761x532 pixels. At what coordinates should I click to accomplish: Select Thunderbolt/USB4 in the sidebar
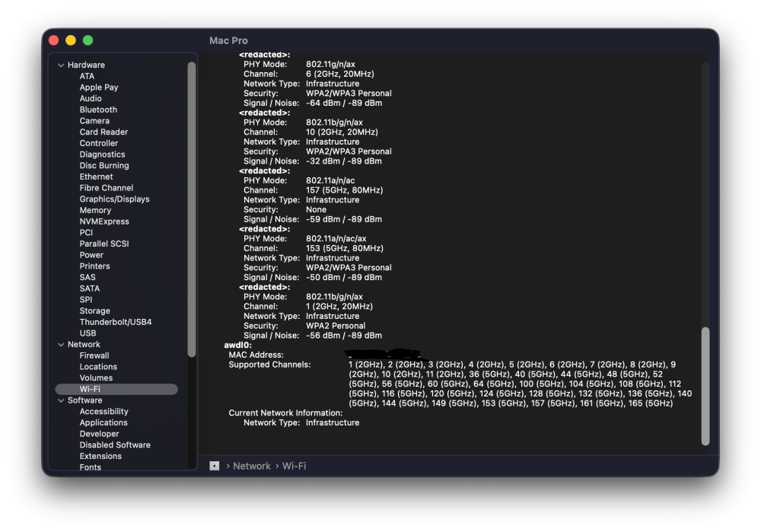(116, 322)
